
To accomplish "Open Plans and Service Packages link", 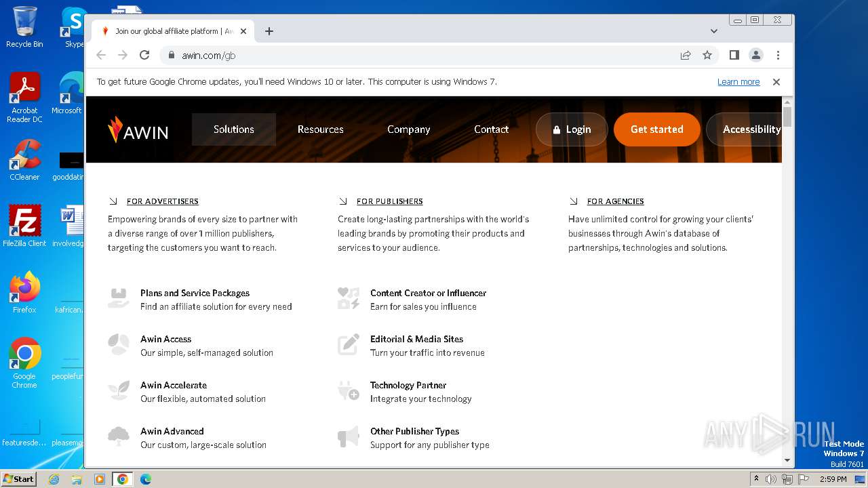I will click(195, 293).
